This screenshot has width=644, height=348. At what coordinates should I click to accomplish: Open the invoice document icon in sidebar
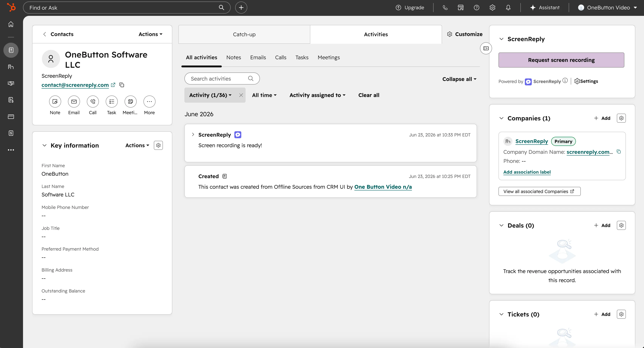tap(11, 100)
